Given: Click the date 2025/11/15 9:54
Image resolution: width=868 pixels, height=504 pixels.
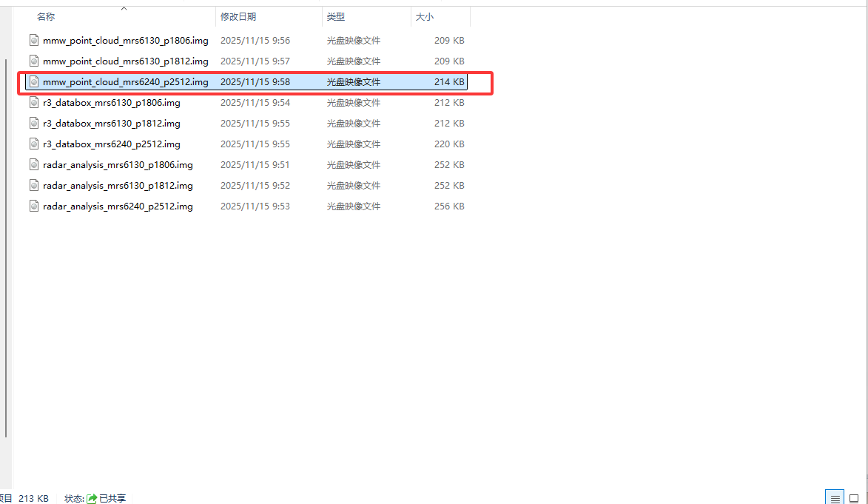Looking at the screenshot, I should (255, 102).
